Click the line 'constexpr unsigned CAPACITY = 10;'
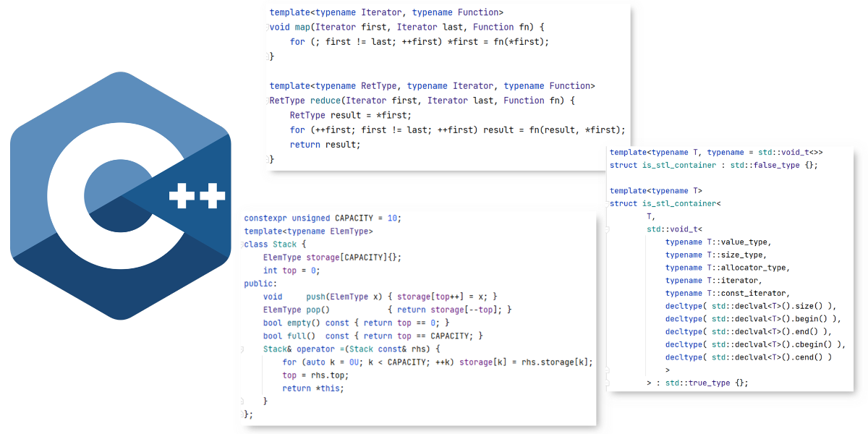Image resolution: width=868 pixels, height=434 pixels. pos(322,218)
